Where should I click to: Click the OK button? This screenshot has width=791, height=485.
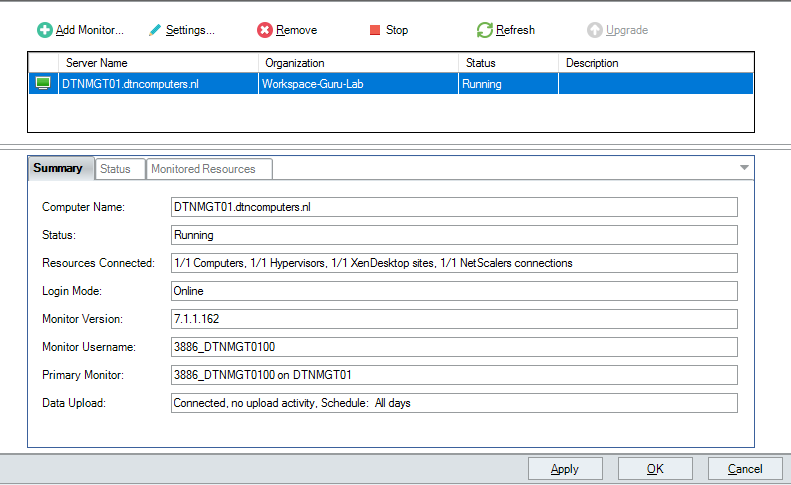tap(655, 469)
